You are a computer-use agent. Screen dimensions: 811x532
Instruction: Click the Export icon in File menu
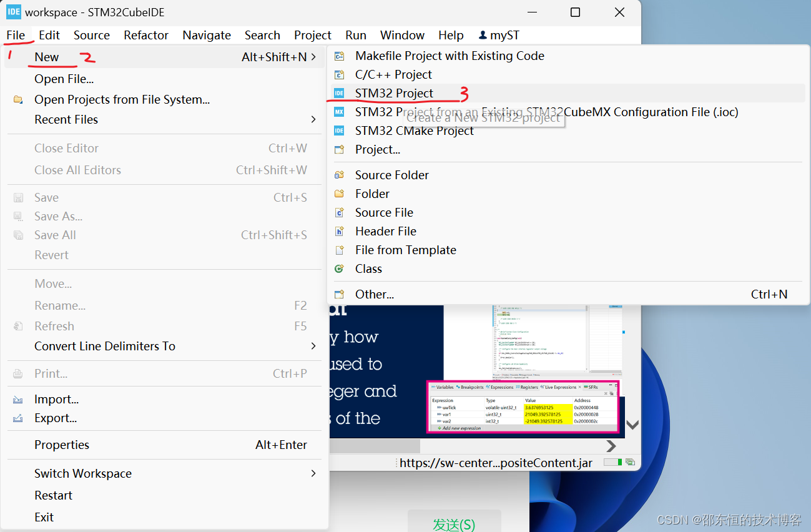coord(18,418)
